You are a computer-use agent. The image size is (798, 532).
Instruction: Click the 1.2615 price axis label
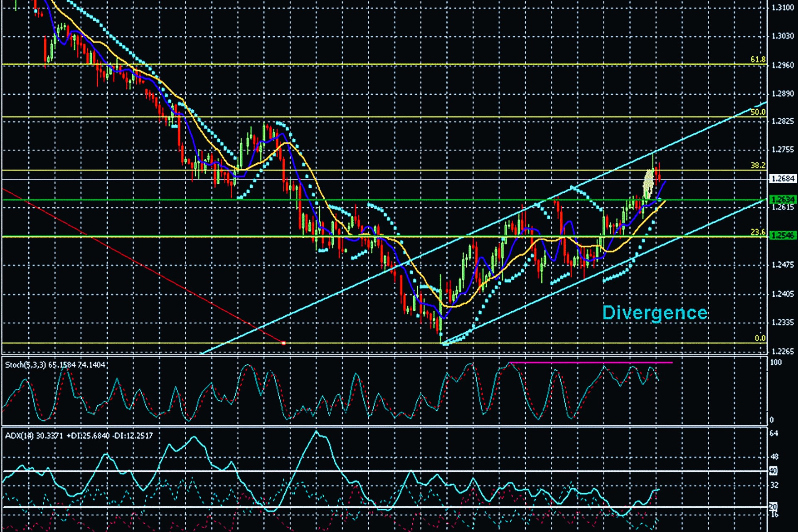point(783,207)
